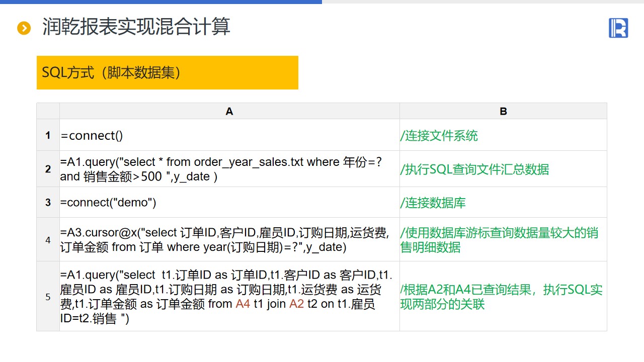Click cell containing =connect()
Screen dimensions: 644x362
tap(229, 135)
